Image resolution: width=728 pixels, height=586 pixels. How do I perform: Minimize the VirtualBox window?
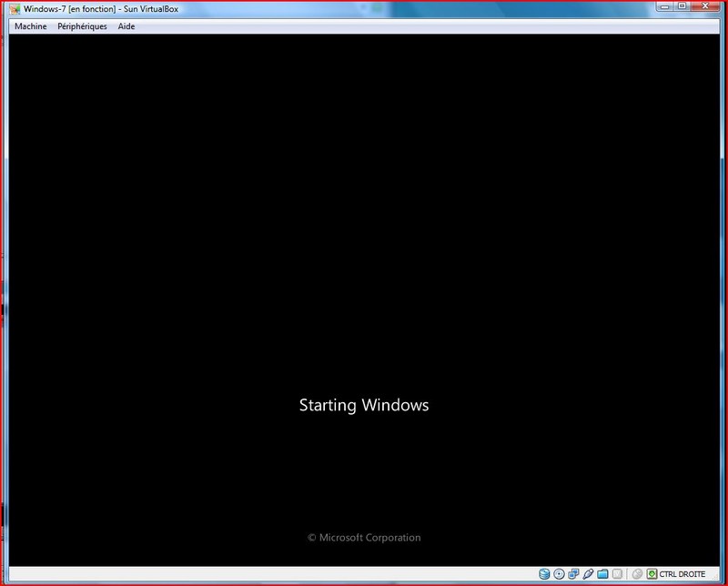pos(665,6)
